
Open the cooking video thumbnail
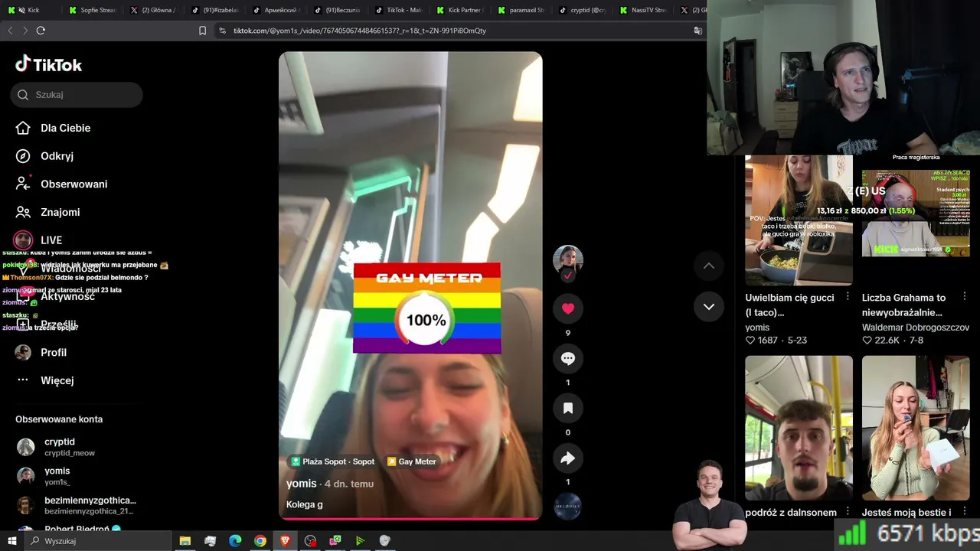click(x=799, y=220)
